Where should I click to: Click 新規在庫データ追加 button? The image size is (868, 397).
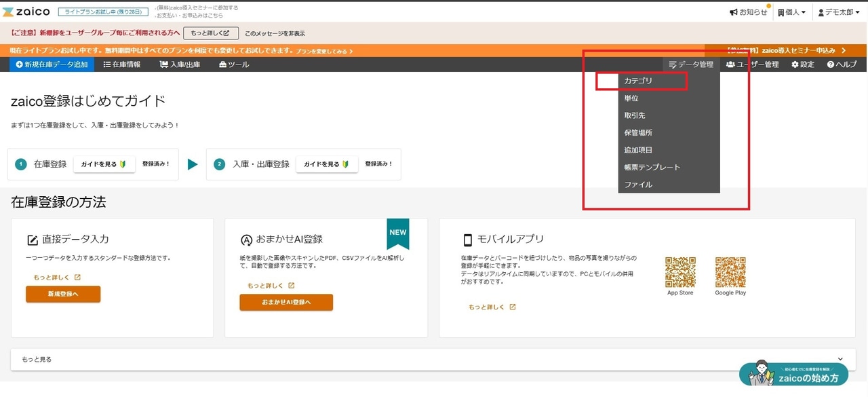[52, 64]
